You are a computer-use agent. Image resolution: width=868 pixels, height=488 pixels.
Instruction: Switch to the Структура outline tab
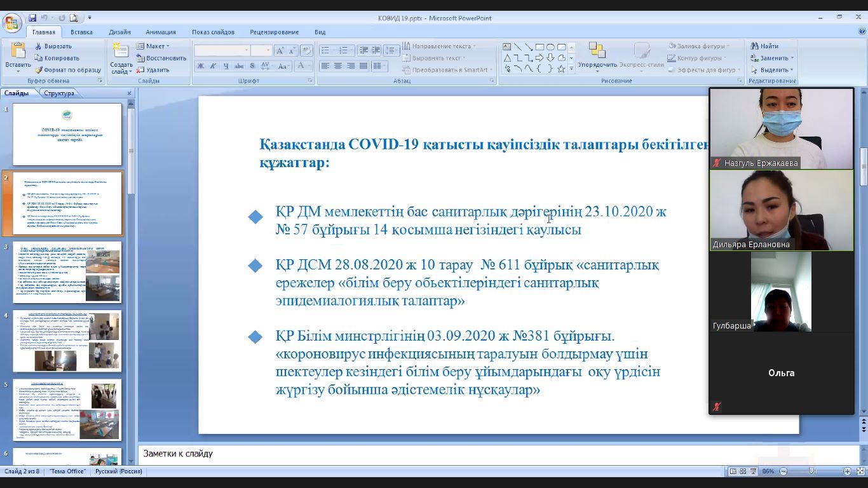coord(59,93)
